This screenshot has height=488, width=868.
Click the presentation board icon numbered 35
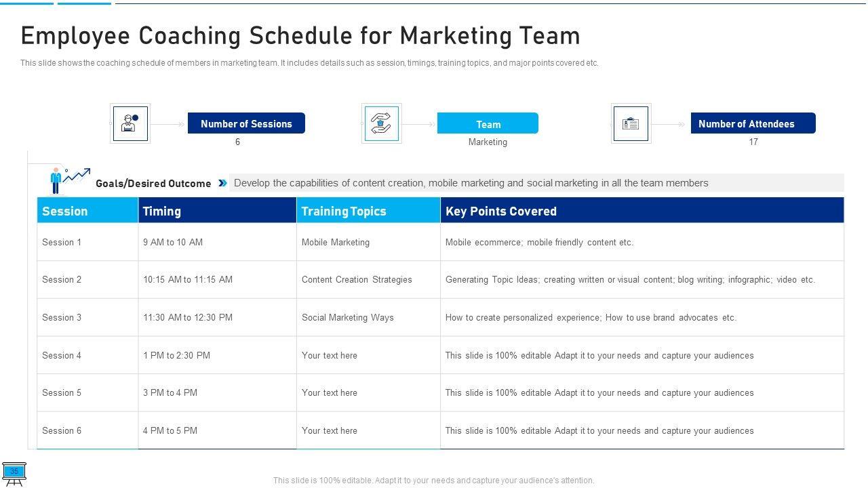point(14,473)
